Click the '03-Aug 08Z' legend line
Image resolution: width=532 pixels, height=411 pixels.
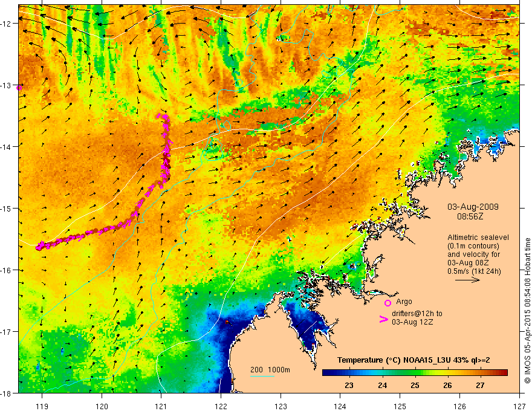[468, 263]
